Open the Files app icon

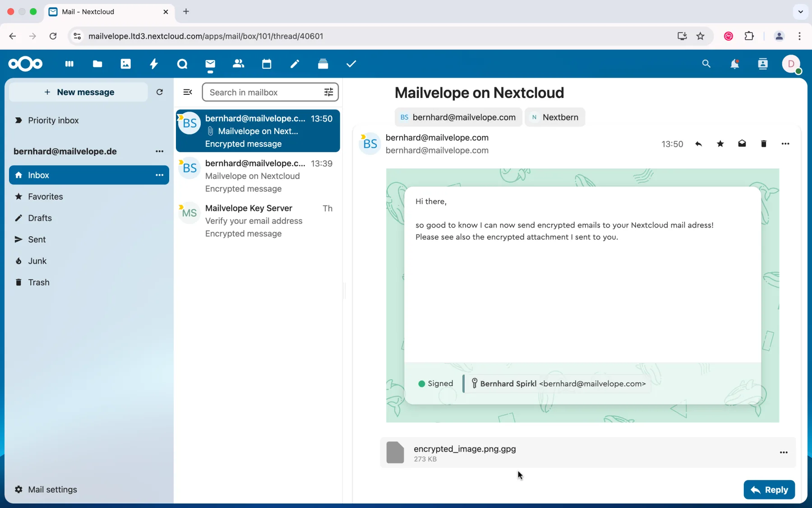(x=97, y=64)
